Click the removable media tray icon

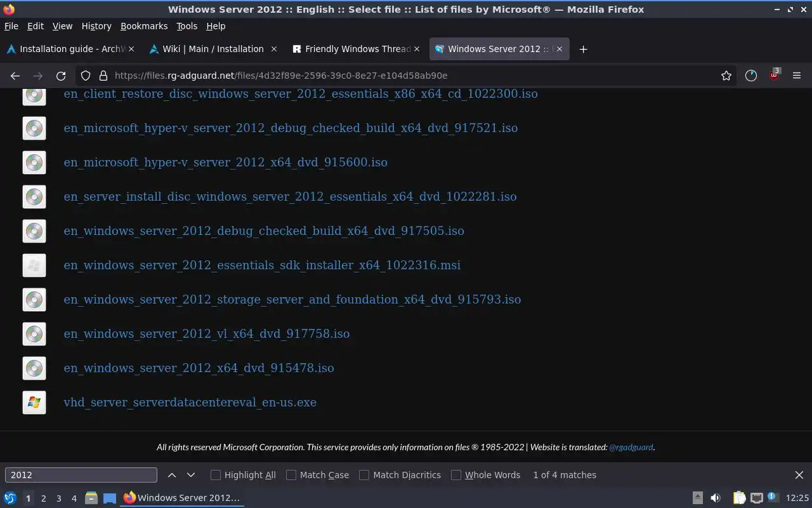click(698, 498)
